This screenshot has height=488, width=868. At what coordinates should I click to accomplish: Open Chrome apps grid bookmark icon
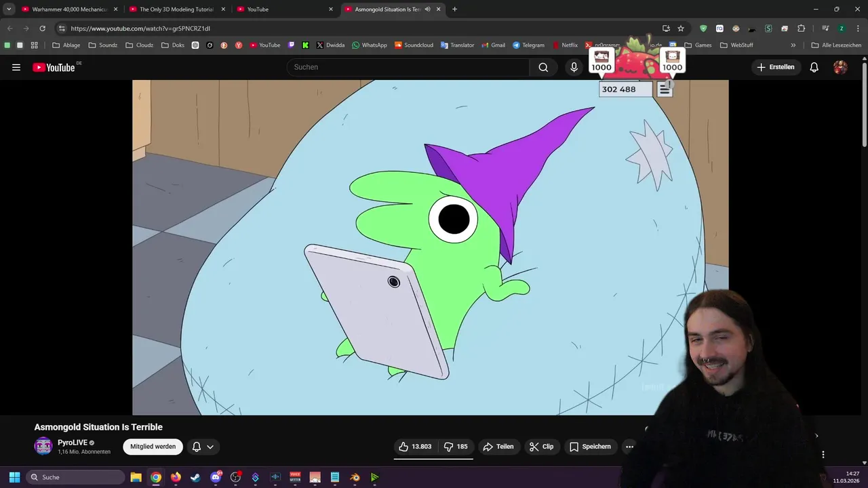34,45
